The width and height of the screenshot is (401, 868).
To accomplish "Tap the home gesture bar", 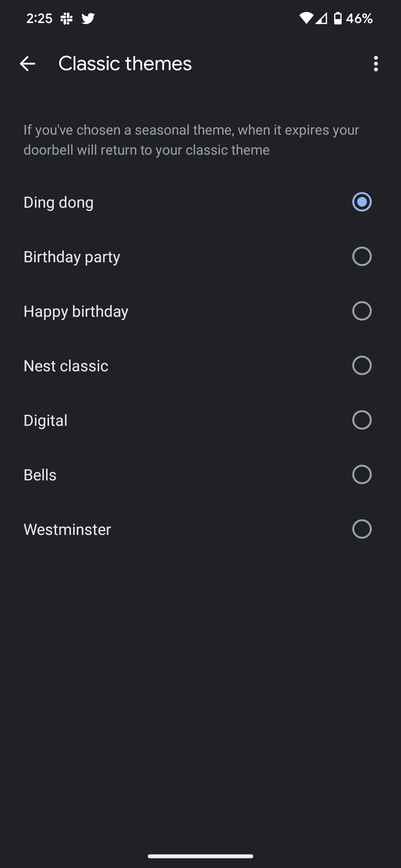I will coord(200,856).
